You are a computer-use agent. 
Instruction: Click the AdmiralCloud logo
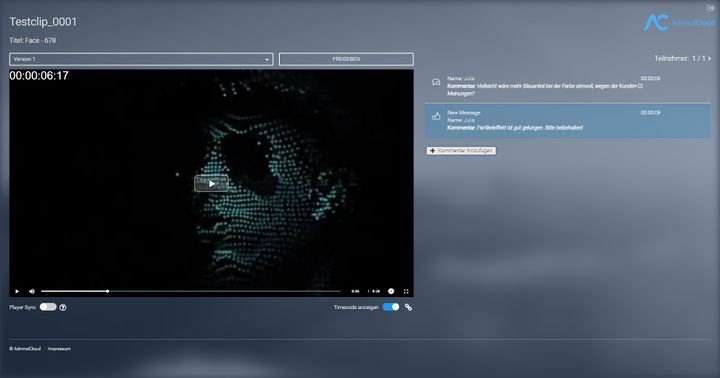(x=679, y=23)
